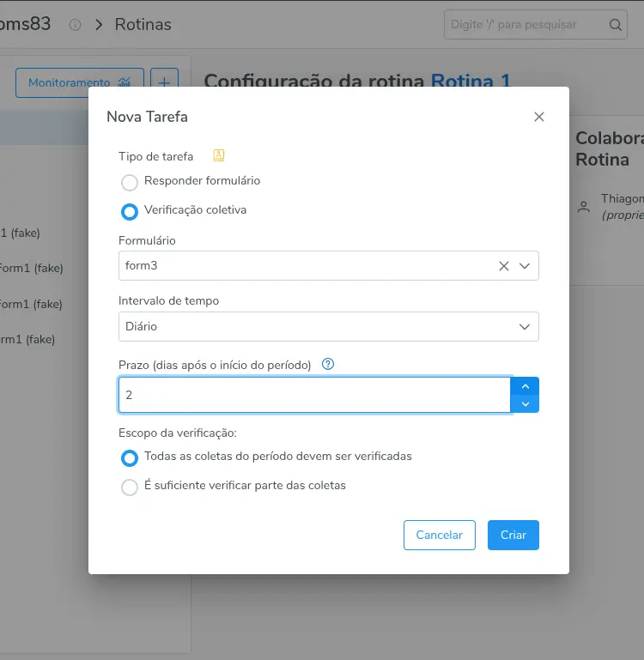Viewport: 644px width, 660px height.
Task: Select Verificação coletiva radio option
Action: [130, 211]
